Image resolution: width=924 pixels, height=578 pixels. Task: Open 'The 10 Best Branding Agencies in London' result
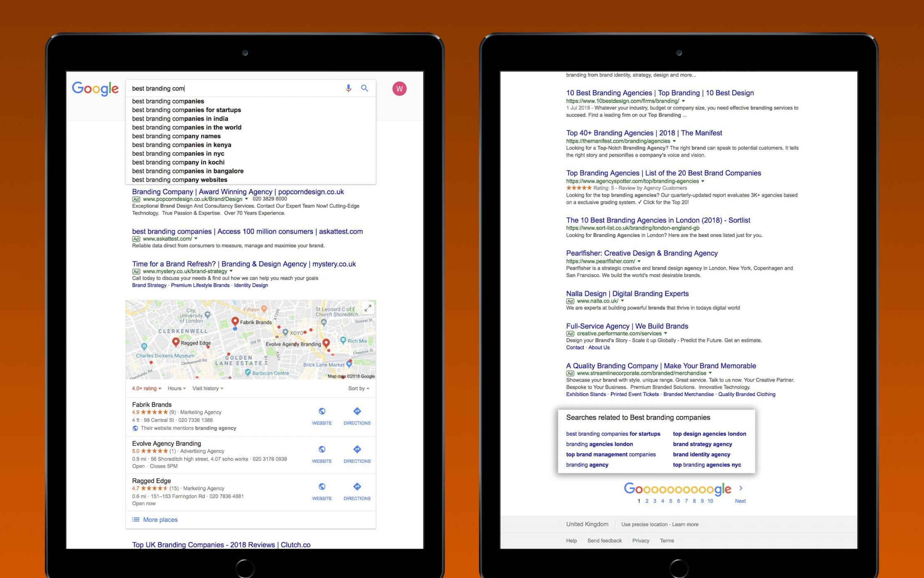658,220
